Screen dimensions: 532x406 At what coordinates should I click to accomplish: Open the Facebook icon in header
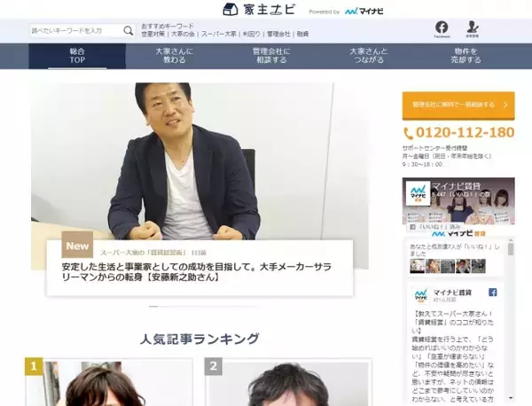[x=442, y=28]
